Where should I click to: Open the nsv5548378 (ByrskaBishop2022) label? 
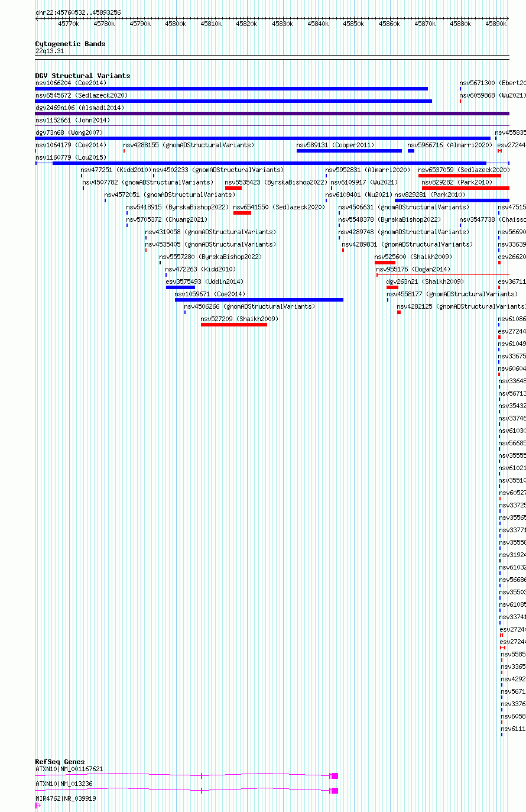389,219
